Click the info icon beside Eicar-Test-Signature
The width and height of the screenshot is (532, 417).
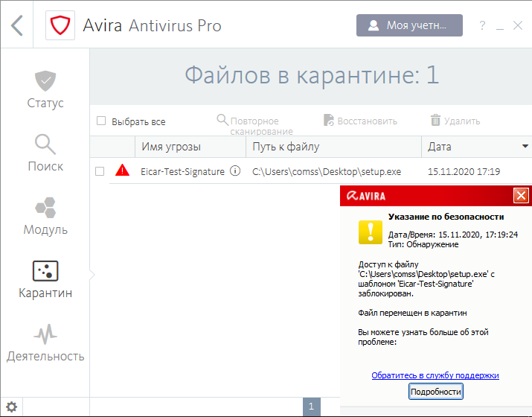[x=235, y=171]
